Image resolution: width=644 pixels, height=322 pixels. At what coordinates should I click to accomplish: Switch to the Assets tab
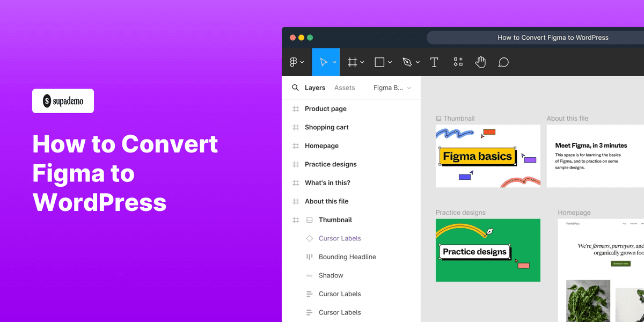click(345, 87)
